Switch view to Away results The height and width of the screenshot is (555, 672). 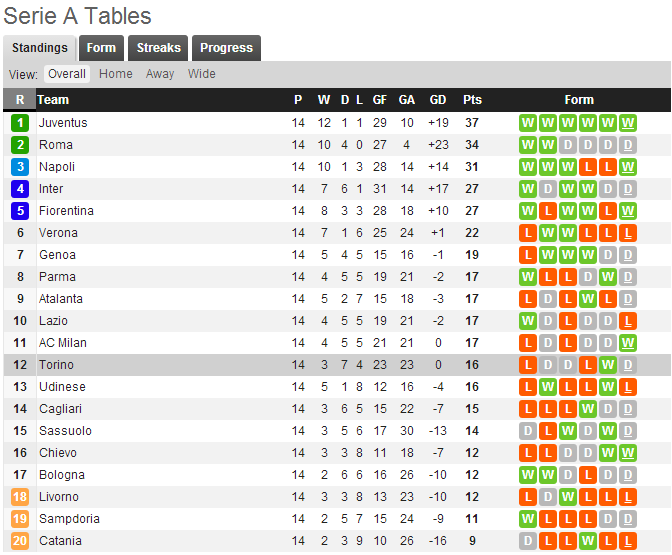[x=160, y=74]
